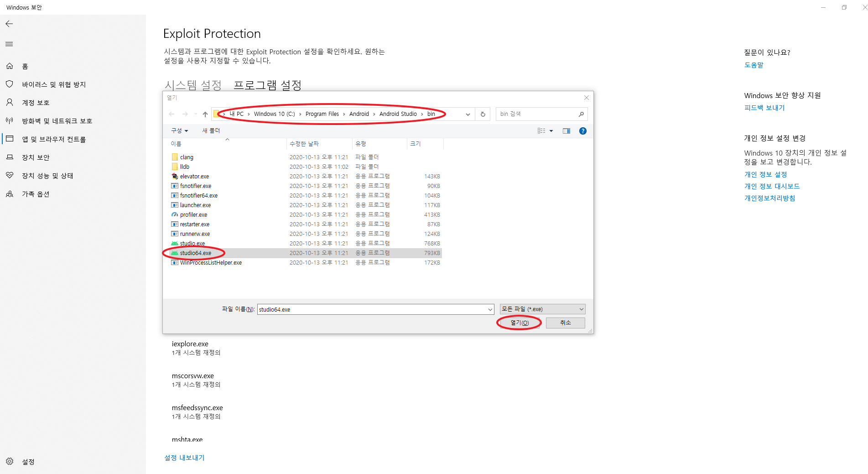The image size is (868, 474).
Task: Change view layout icon in dialog
Action: click(541, 131)
